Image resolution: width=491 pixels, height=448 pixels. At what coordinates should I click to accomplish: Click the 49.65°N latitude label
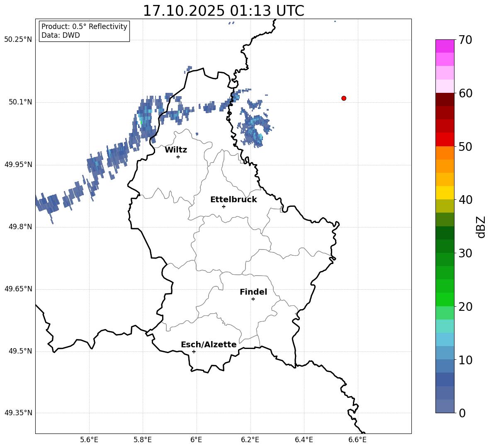click(x=18, y=289)
